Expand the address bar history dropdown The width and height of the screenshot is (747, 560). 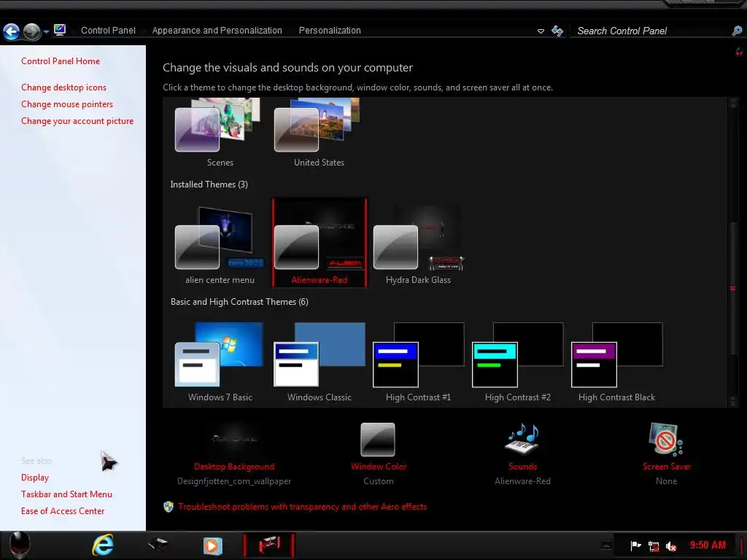pos(541,31)
